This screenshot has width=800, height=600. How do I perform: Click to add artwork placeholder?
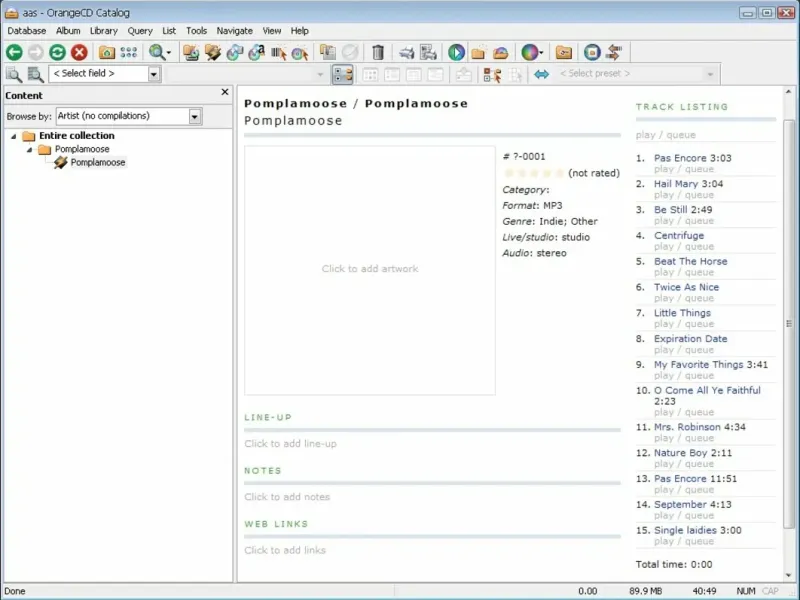point(369,269)
